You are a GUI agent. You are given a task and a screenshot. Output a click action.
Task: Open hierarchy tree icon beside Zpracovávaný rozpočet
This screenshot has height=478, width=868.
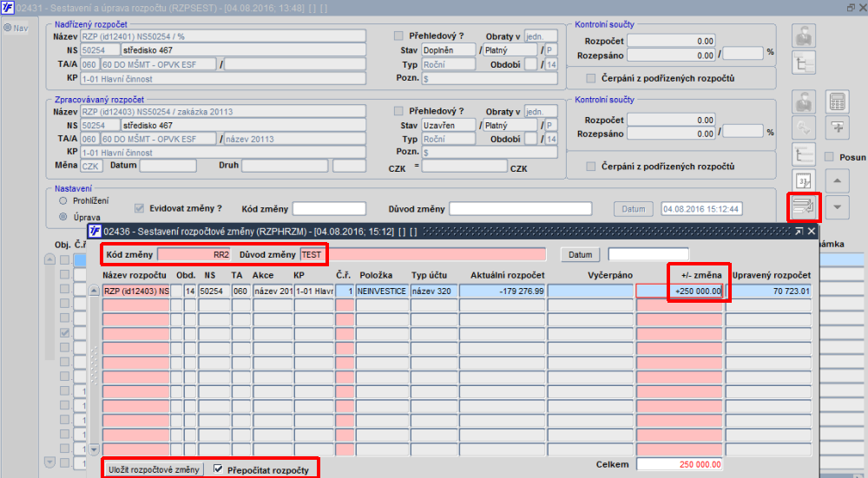[x=803, y=154]
